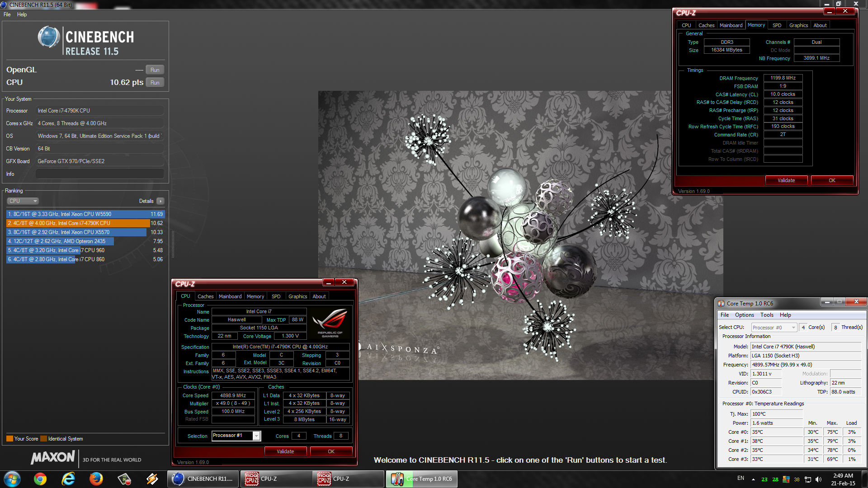
Task: Show hidden system tray icons
Action: pyautogui.click(x=753, y=479)
